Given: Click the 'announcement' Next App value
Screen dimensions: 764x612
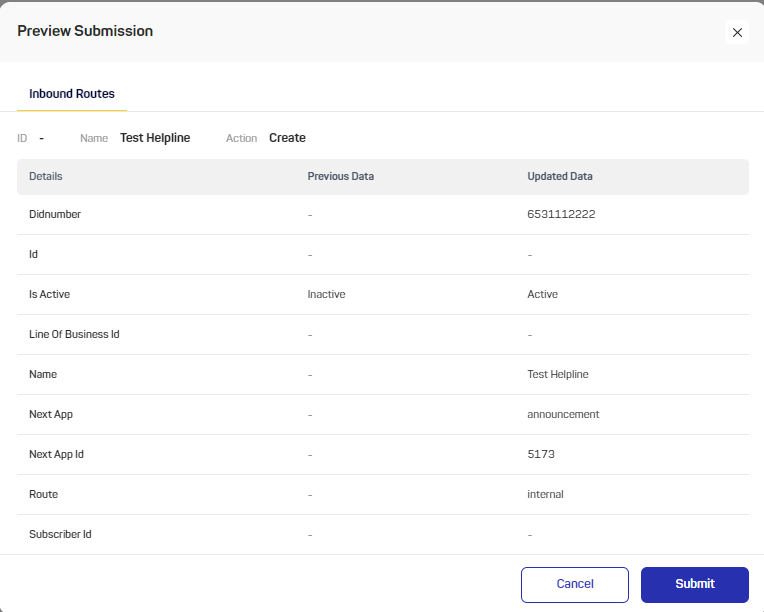Looking at the screenshot, I should pos(563,414).
